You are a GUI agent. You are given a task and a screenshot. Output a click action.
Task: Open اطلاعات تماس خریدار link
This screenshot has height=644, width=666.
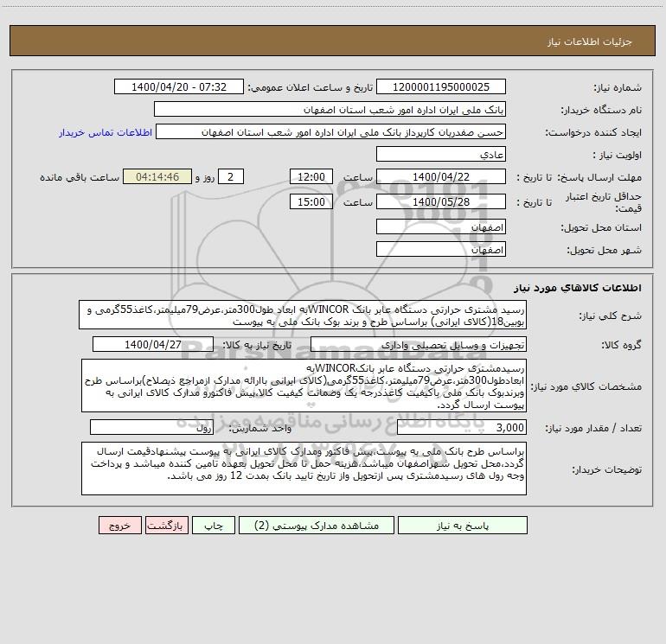click(x=106, y=132)
